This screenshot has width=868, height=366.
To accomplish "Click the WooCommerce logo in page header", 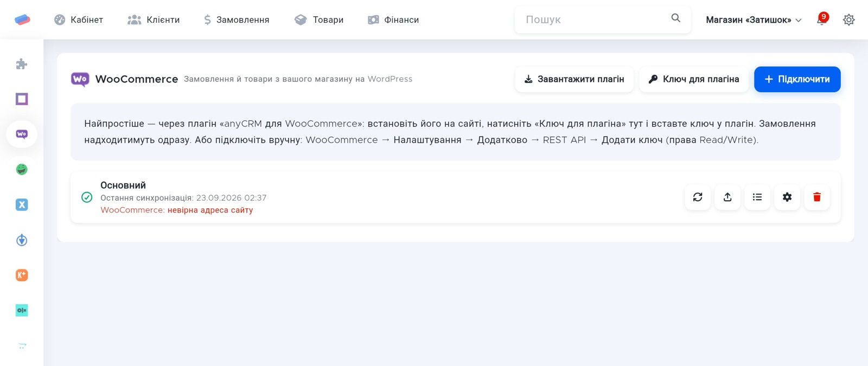I will pos(80,79).
